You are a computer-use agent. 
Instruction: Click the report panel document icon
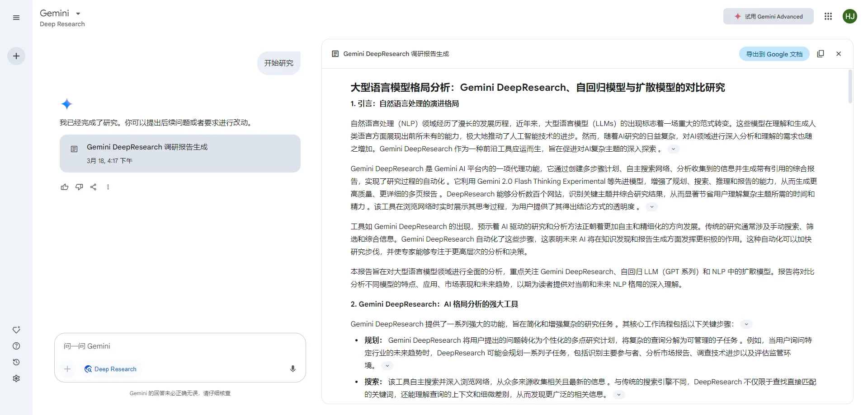pyautogui.click(x=335, y=54)
